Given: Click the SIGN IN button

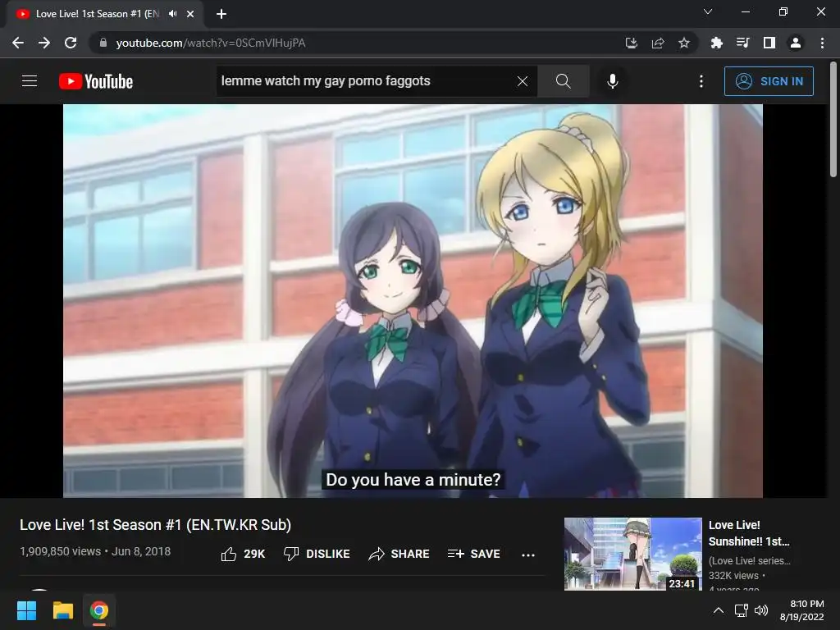Looking at the screenshot, I should click(x=769, y=81).
